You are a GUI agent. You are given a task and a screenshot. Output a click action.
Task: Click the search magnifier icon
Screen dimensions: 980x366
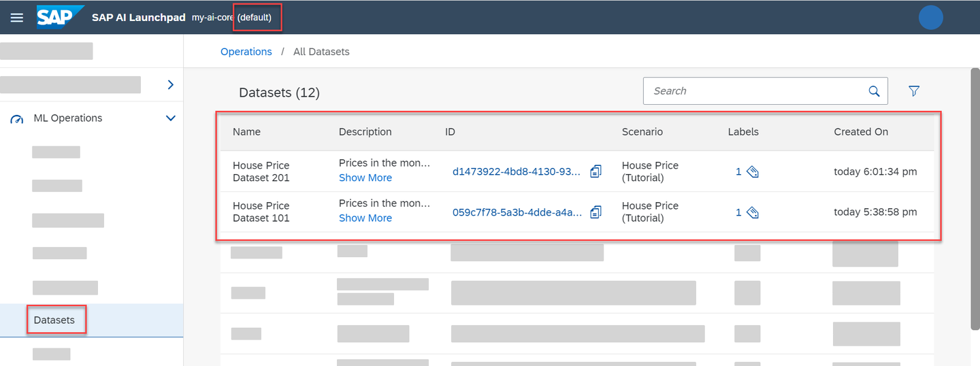[x=874, y=91]
